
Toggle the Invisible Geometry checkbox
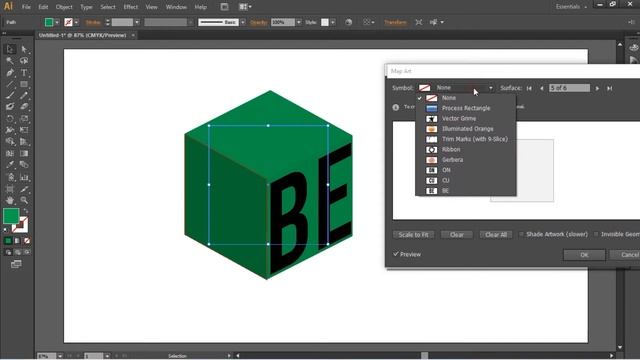pyautogui.click(x=596, y=234)
